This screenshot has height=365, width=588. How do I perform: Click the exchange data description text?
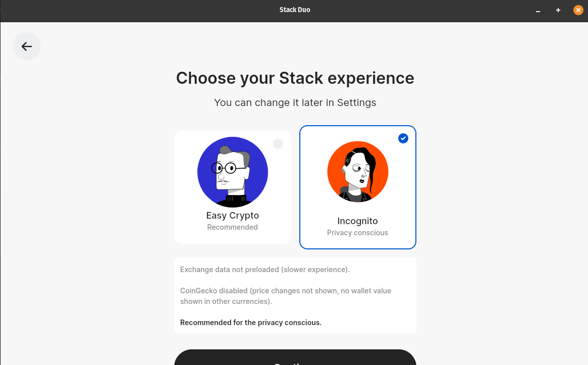coord(264,269)
